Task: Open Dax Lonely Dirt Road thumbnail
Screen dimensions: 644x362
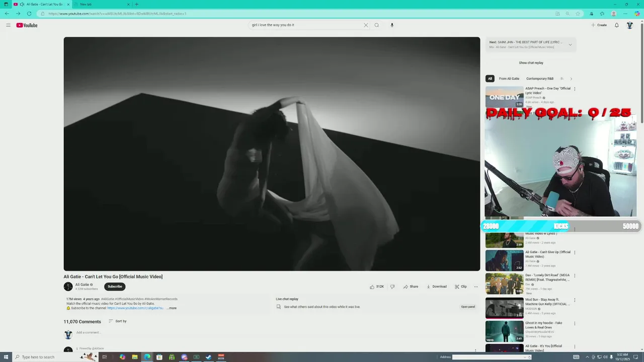Action: coord(504,284)
